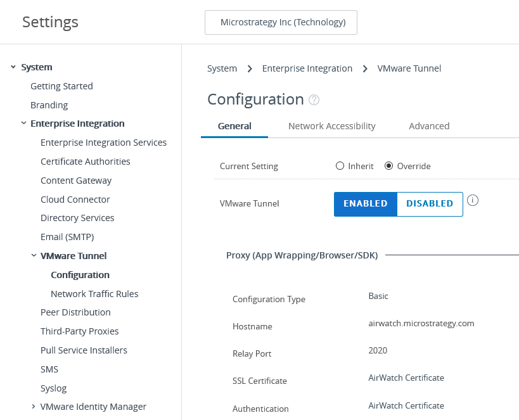519x420 pixels.
Task: Click the Configuration Type value Basic
Action: pyautogui.click(x=378, y=296)
